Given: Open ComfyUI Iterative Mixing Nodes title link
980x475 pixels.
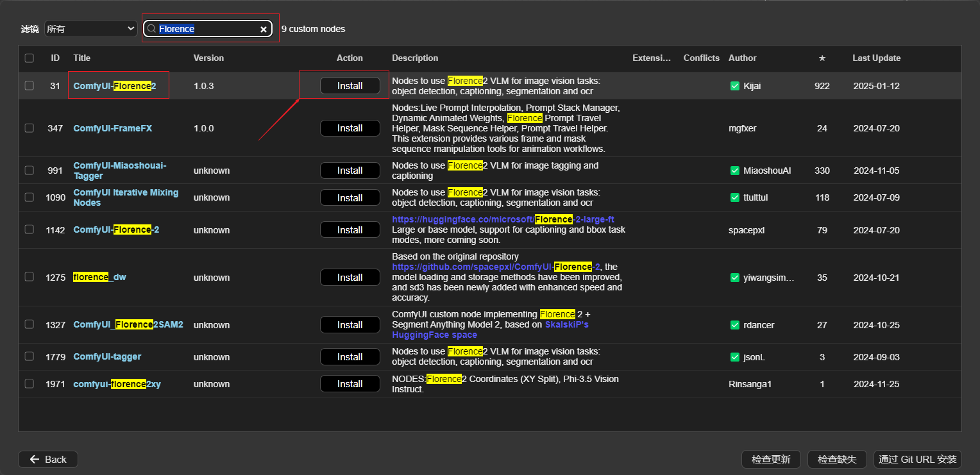Looking at the screenshot, I should click(x=126, y=197).
